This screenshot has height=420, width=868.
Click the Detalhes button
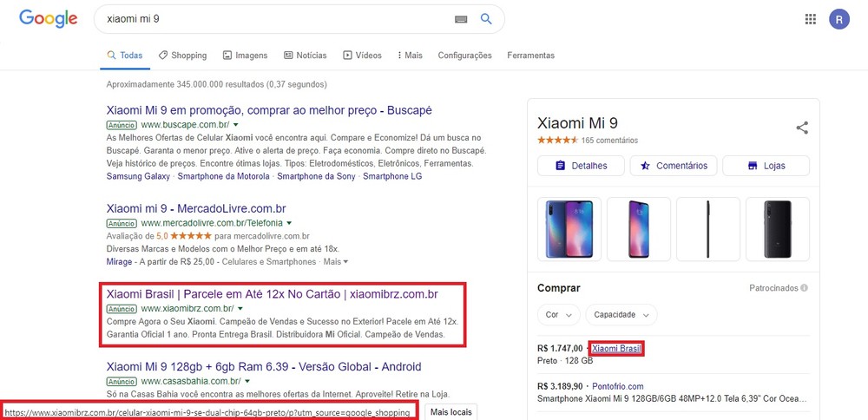pos(581,166)
